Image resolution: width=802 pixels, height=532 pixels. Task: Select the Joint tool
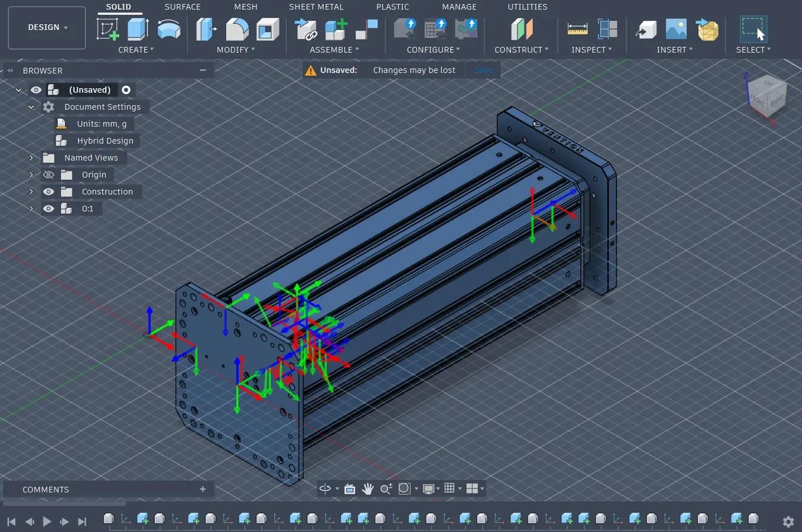pyautogui.click(x=367, y=29)
